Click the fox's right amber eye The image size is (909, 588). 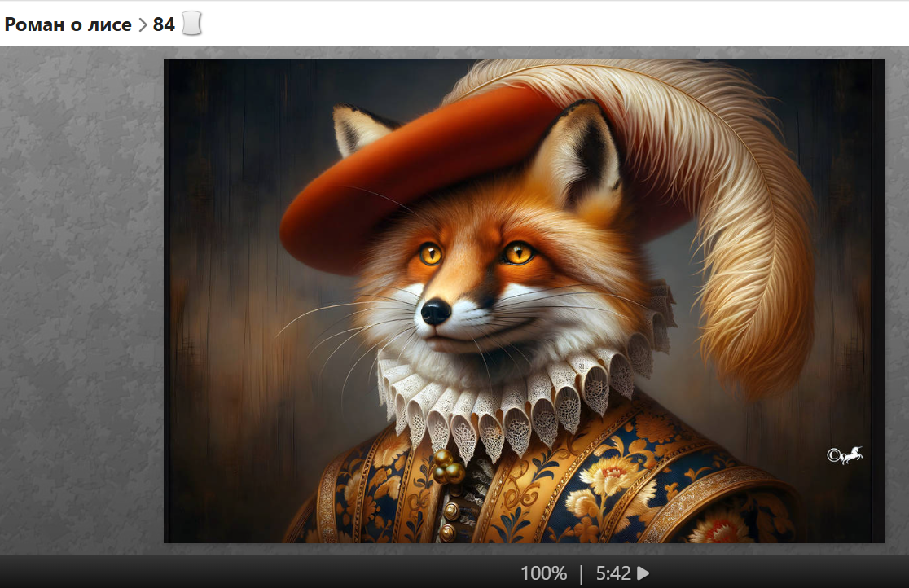click(518, 252)
